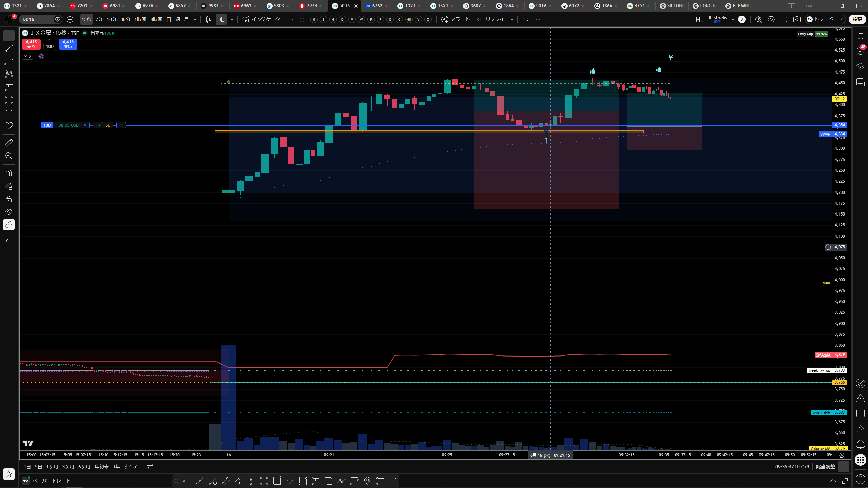
Task: Click the 投稿 publish button
Action: tap(857, 19)
